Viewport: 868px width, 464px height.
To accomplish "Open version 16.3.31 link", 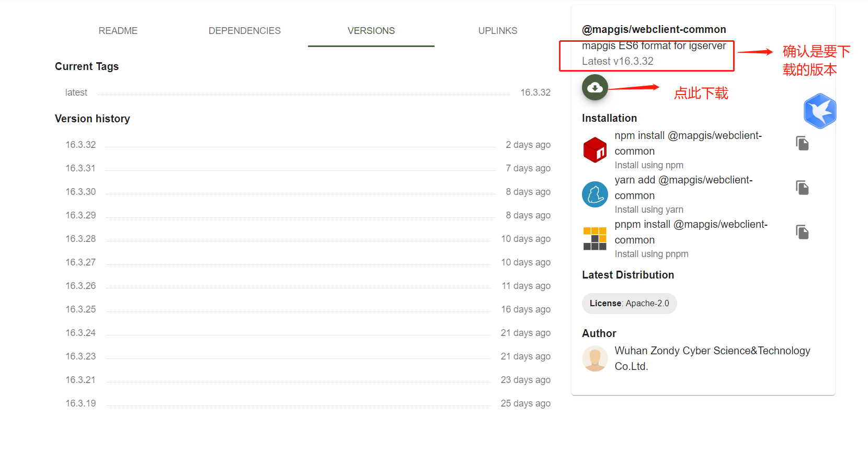I will [81, 168].
